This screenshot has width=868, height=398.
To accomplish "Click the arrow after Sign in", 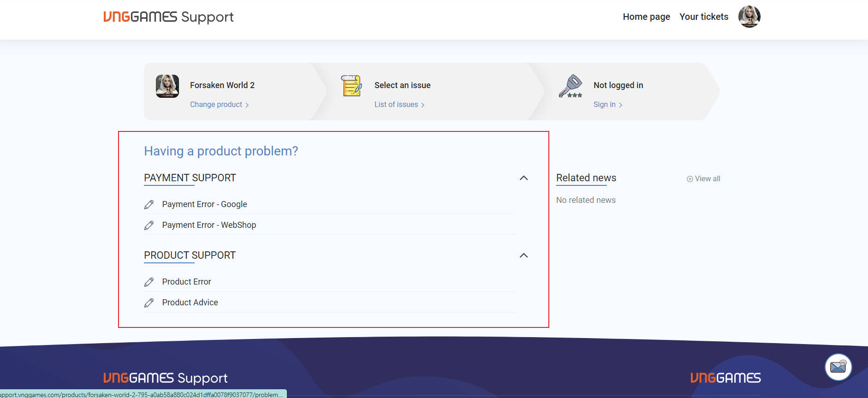I will 621,105.
